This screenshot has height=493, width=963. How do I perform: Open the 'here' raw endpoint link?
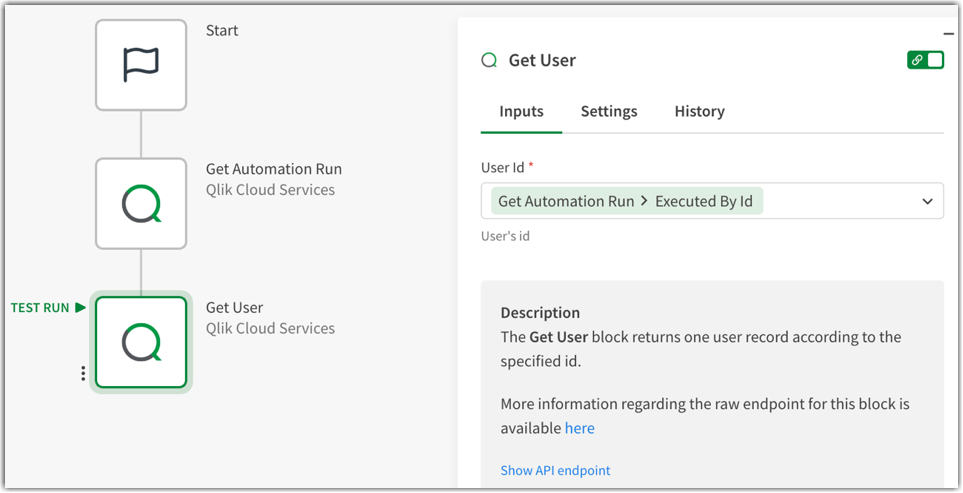(x=580, y=428)
